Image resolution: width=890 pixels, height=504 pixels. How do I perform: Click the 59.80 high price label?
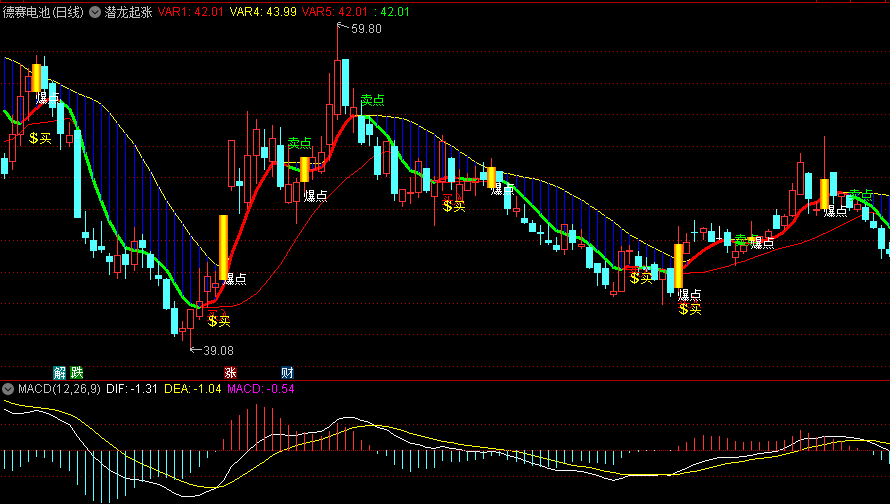[x=366, y=29]
